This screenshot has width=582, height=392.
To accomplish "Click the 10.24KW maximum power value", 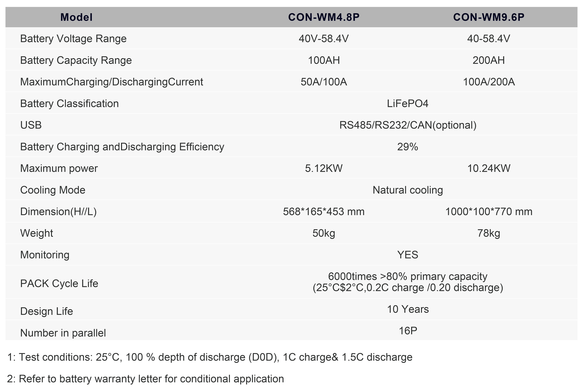I will [489, 168].
